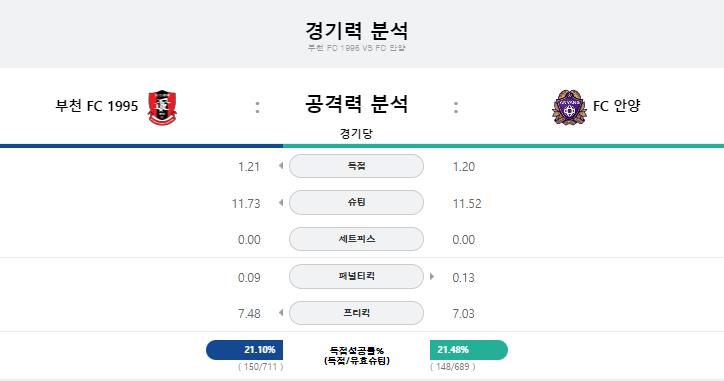
Task: Click the FC Anyang purple team crest
Action: tap(569, 107)
